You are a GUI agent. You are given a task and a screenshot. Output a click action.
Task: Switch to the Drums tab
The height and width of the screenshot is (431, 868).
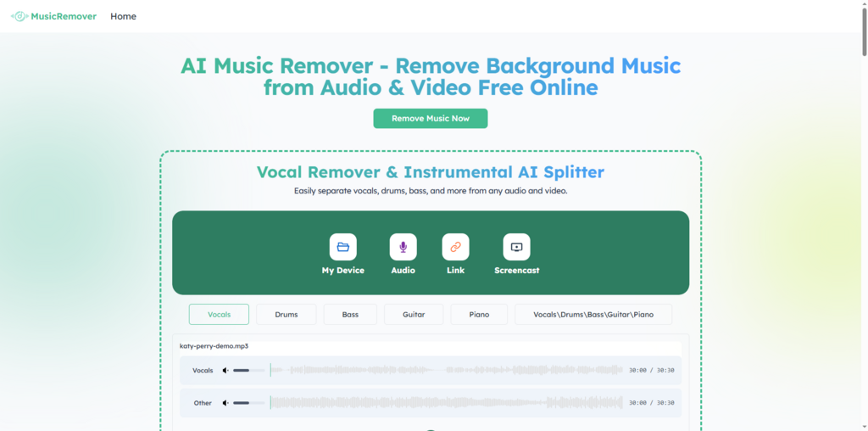287,314
